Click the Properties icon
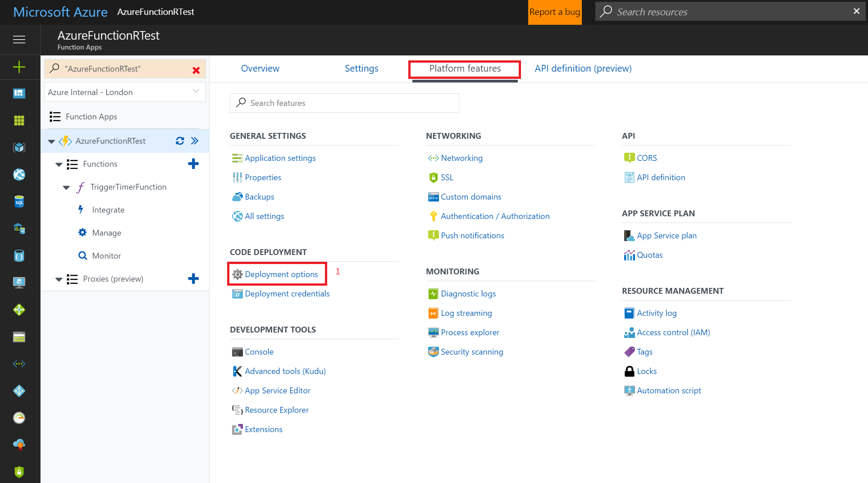The height and width of the screenshot is (483, 868). click(x=237, y=178)
